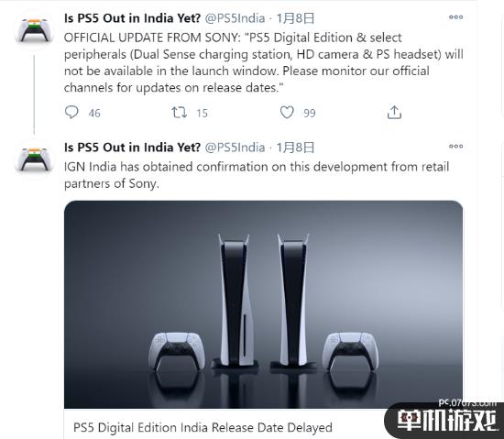Retweet the official Sony update tweet
This screenshot has height=439, width=504.
179,113
